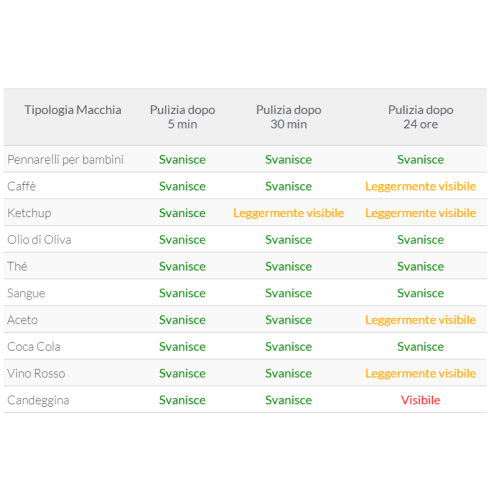Click Vino Rosso's 24 ore Leggermente visibile
The height and width of the screenshot is (500, 500).
click(420, 374)
